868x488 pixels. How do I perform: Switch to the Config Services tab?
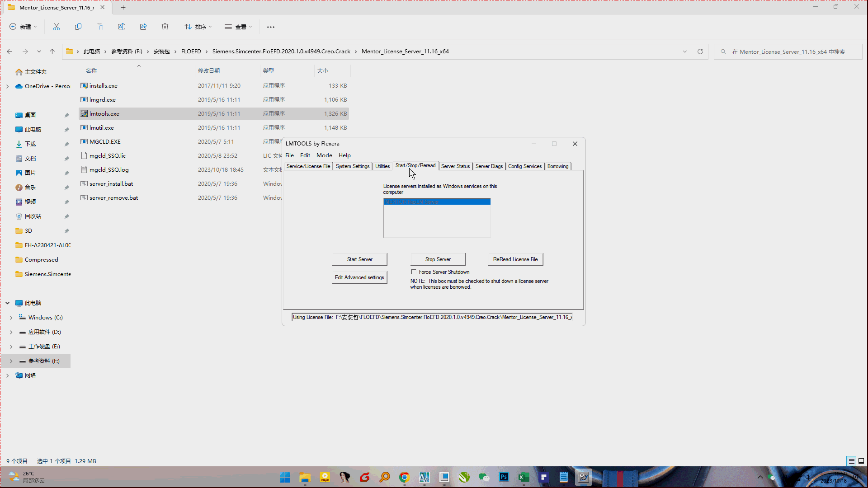525,166
